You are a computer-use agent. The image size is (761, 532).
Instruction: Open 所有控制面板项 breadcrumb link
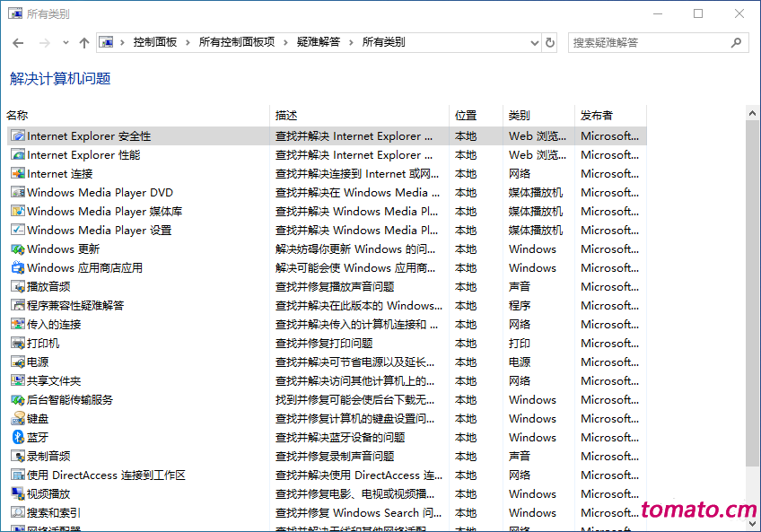tap(237, 42)
